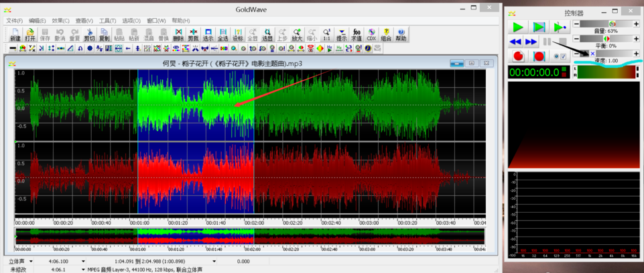Open the 工具 (Tools) menu
The image size is (644, 273).
click(107, 21)
